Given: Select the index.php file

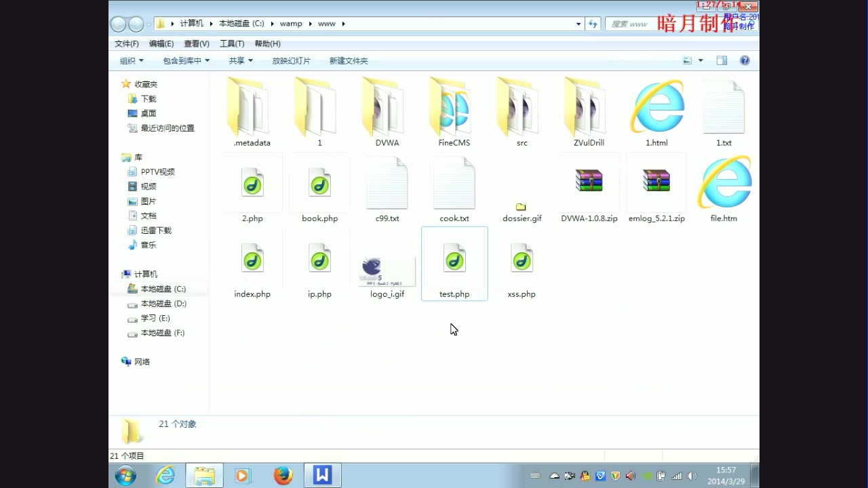Looking at the screenshot, I should (x=252, y=264).
